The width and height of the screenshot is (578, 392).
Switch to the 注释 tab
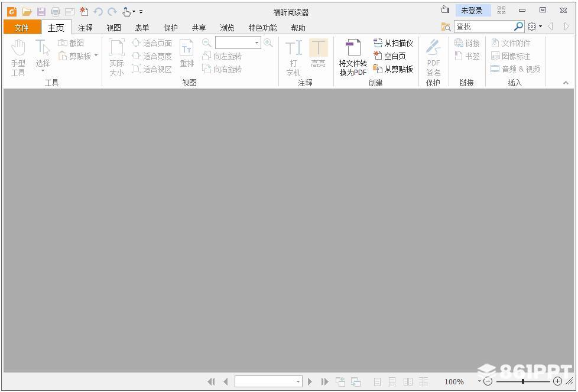coord(85,28)
